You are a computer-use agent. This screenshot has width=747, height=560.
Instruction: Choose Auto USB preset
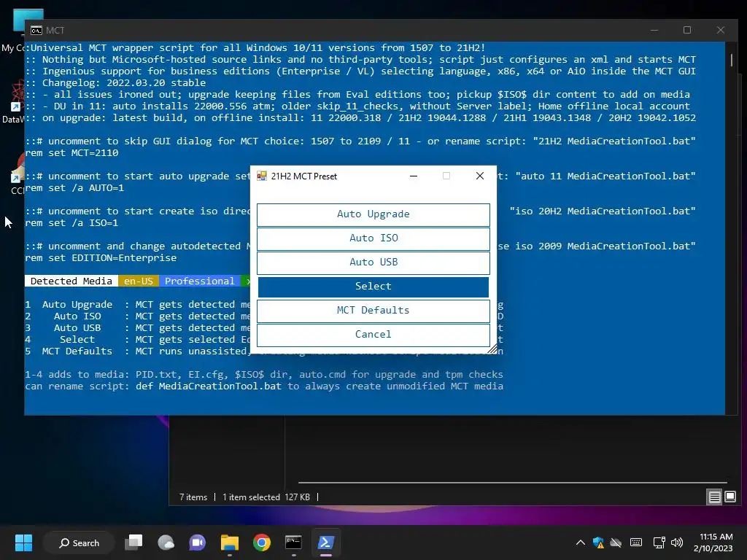pos(373,262)
